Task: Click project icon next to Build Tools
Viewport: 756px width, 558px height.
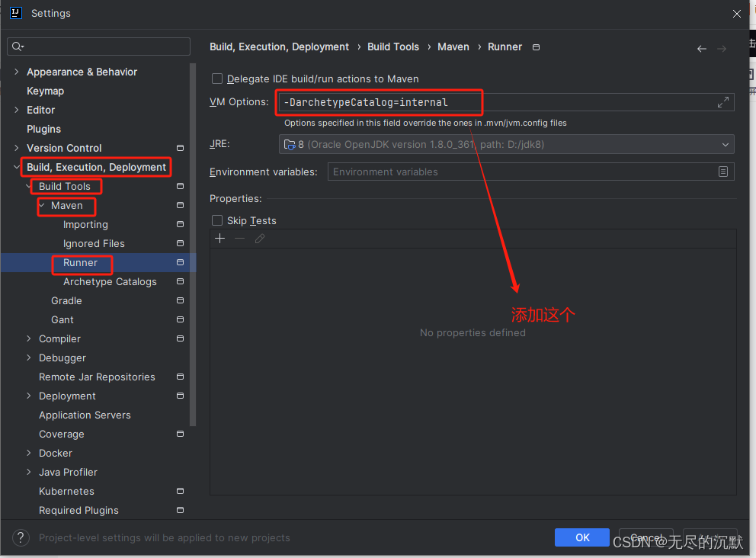Action: pos(181,186)
